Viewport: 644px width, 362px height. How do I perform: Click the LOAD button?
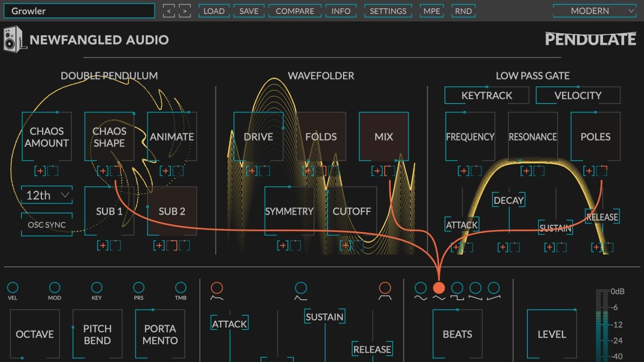point(214,11)
